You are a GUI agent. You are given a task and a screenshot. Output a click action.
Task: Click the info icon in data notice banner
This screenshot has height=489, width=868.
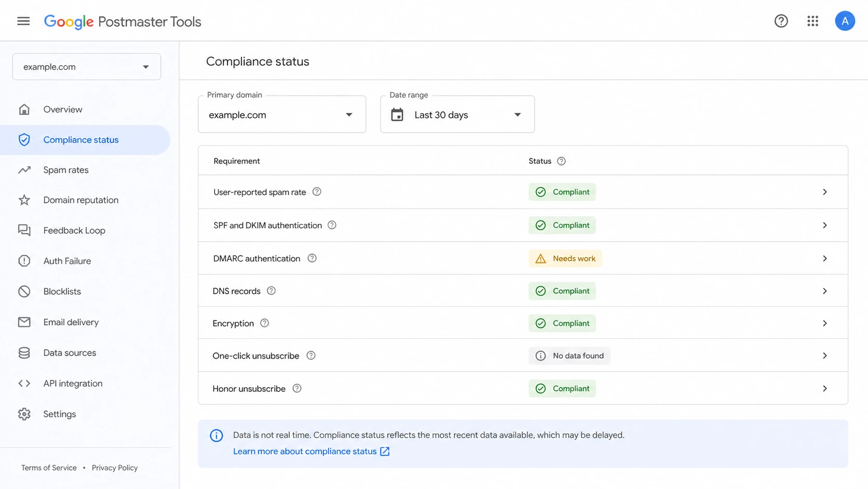pyautogui.click(x=216, y=435)
